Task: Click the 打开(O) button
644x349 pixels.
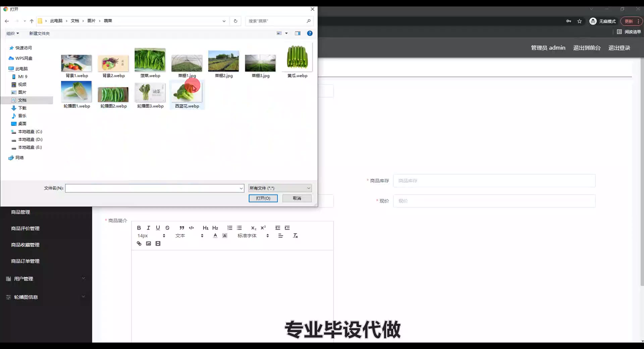Action: pos(263,198)
